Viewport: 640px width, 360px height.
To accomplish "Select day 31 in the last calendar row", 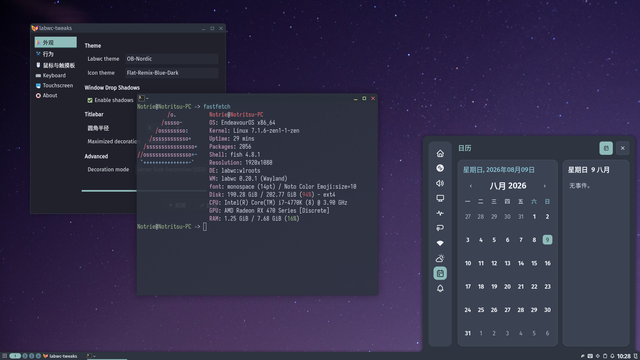I will (x=468, y=333).
